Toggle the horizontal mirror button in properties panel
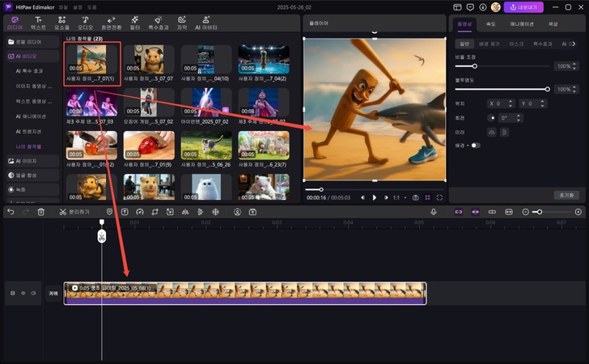 coord(492,132)
